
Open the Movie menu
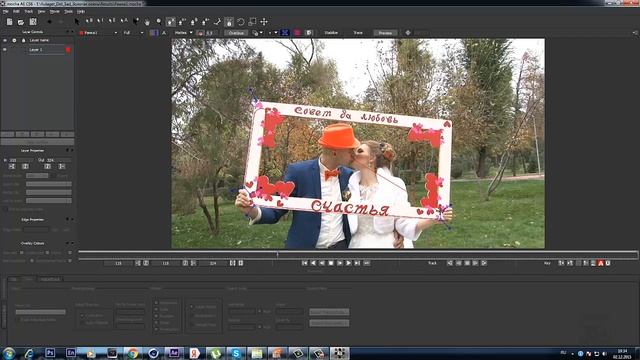pyautogui.click(x=54, y=11)
